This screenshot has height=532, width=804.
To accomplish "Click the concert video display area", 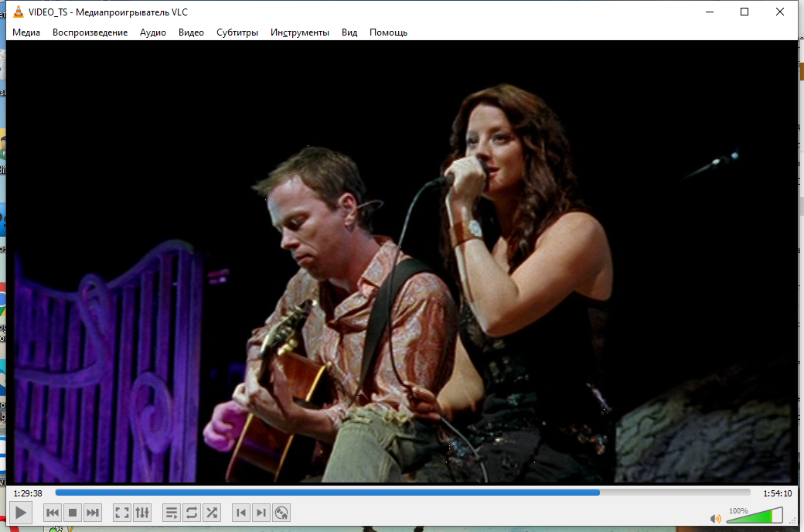I will point(402,261).
